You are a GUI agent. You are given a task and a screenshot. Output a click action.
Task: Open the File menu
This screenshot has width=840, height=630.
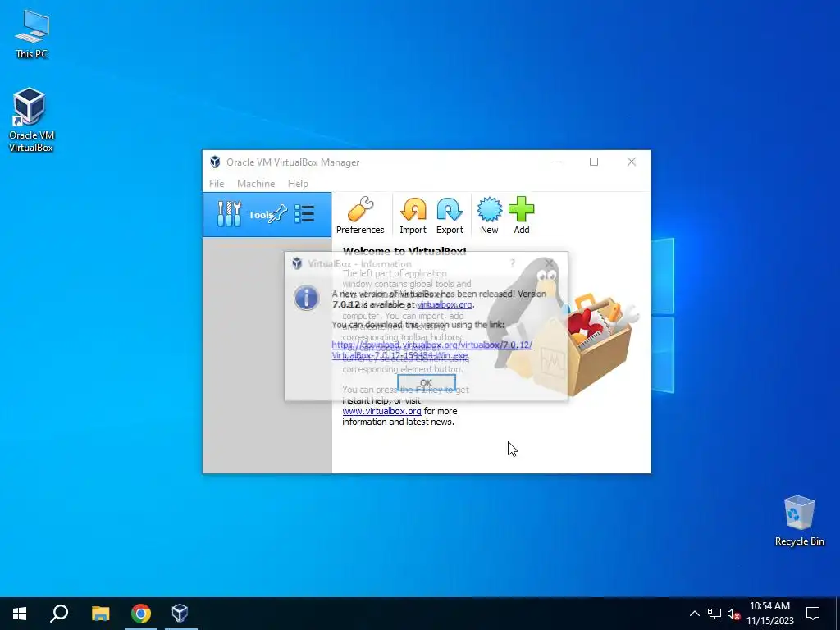(217, 183)
